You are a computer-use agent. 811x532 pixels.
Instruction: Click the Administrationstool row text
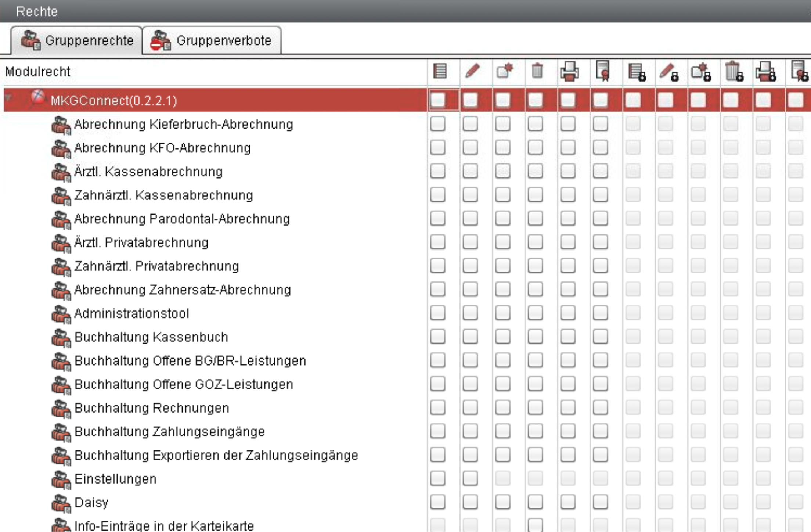(132, 313)
